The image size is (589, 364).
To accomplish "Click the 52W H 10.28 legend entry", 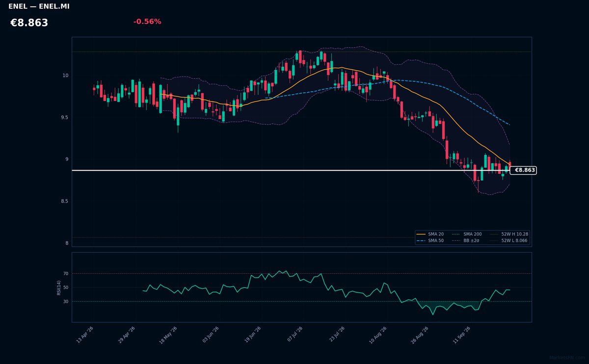I will [509, 234].
